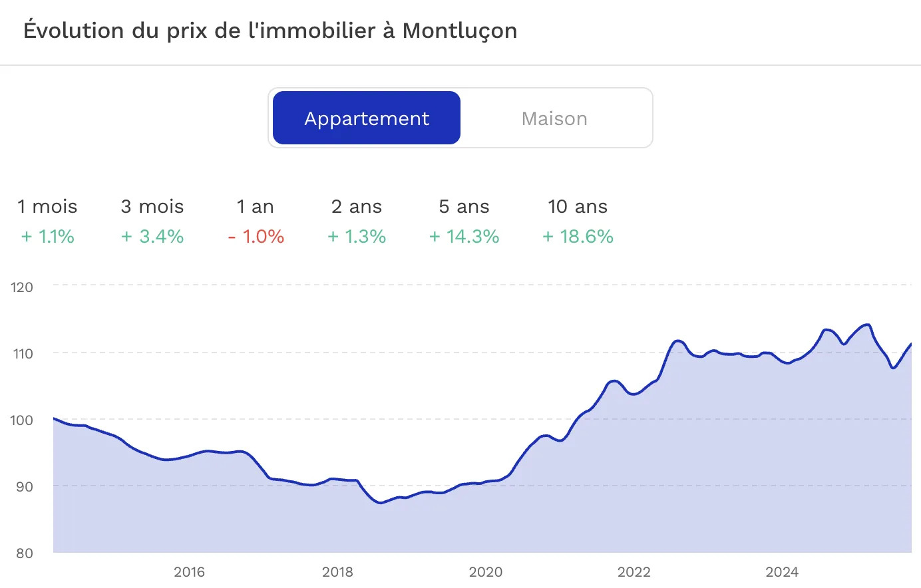The image size is (921, 588).
Task: Click the 2018 axis label
Action: click(x=338, y=572)
